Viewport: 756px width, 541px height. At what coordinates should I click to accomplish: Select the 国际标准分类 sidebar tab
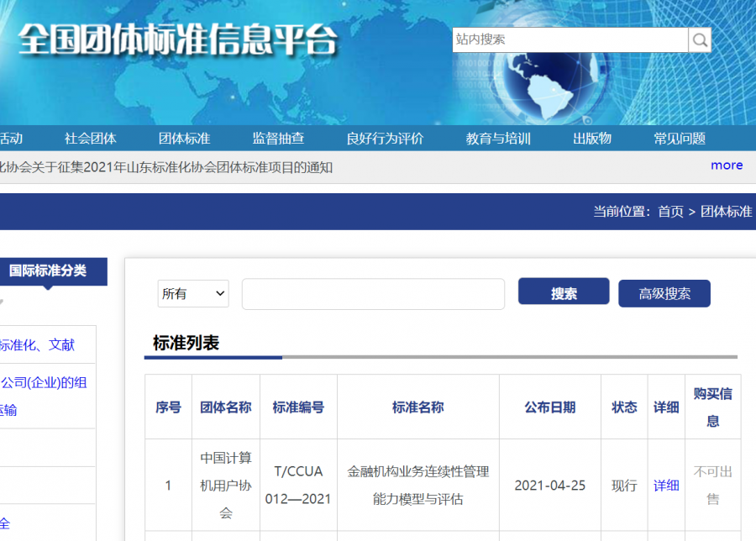(x=48, y=270)
